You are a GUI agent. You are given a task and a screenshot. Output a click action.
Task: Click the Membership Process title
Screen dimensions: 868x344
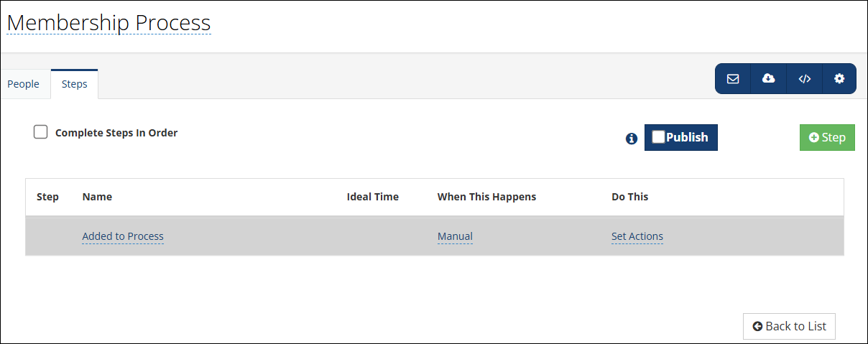(108, 23)
